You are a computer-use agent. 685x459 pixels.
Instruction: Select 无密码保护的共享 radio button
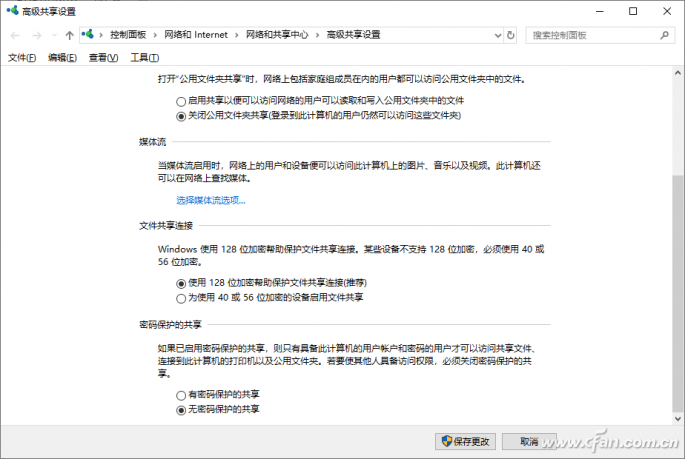[x=181, y=411]
